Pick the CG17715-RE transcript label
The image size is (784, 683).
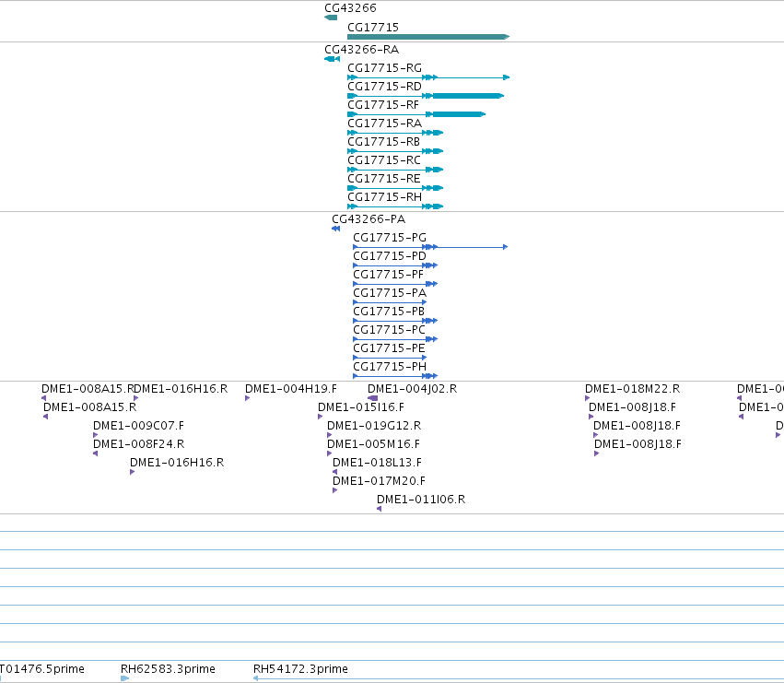coord(384,179)
